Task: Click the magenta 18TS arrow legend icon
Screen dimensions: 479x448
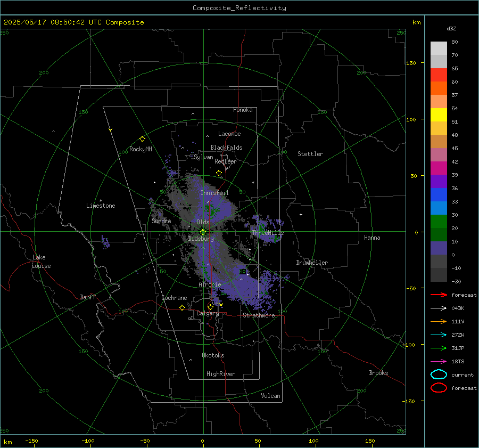Action: point(439,362)
